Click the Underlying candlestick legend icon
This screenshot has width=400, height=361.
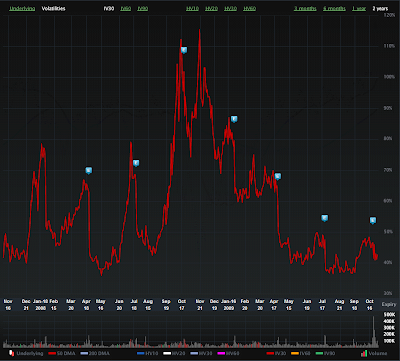coord(11,353)
